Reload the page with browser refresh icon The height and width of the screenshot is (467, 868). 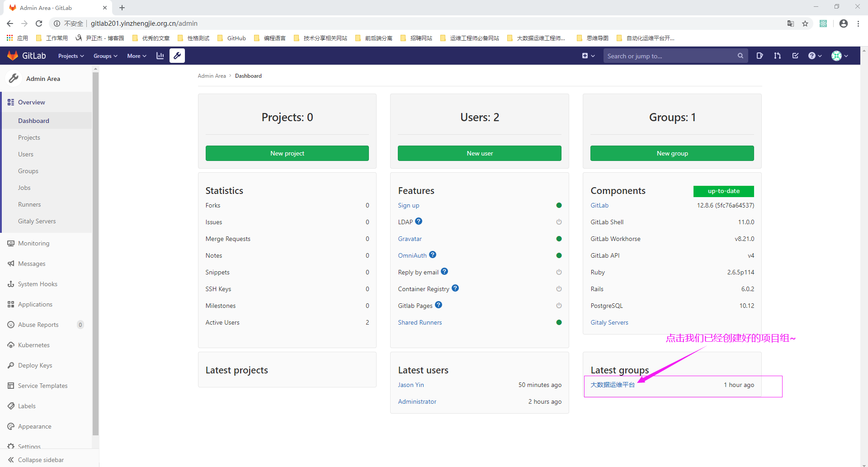39,24
